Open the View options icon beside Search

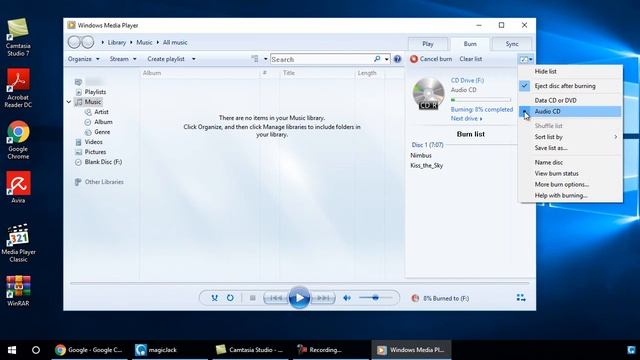(255, 59)
